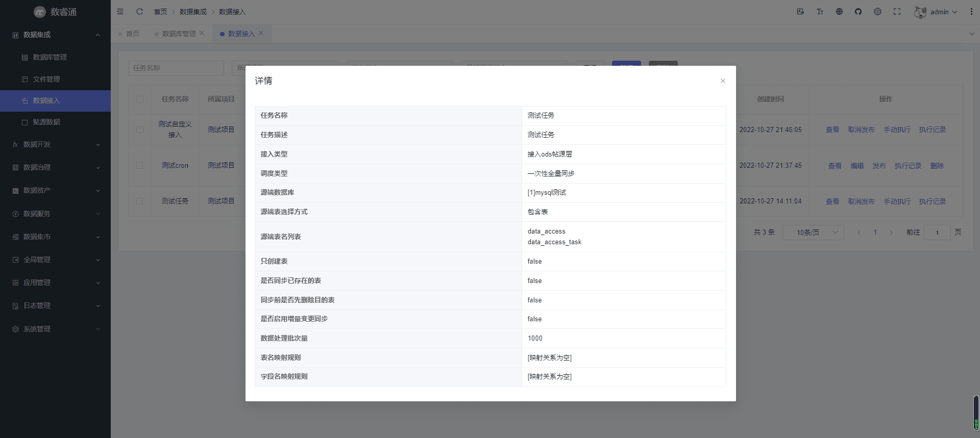This screenshot has width=980, height=438.
Task: Click the globe language icon
Action: [x=839, y=11]
